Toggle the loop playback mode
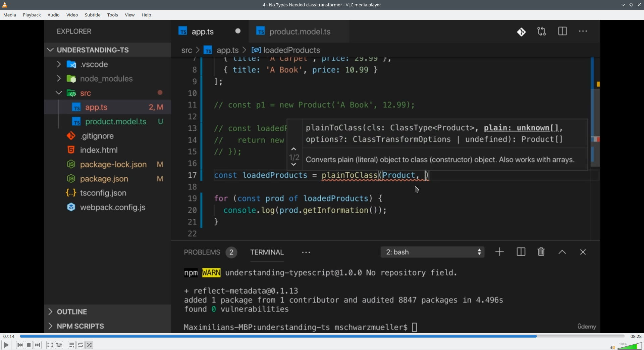The width and height of the screenshot is (644, 350). [x=80, y=345]
